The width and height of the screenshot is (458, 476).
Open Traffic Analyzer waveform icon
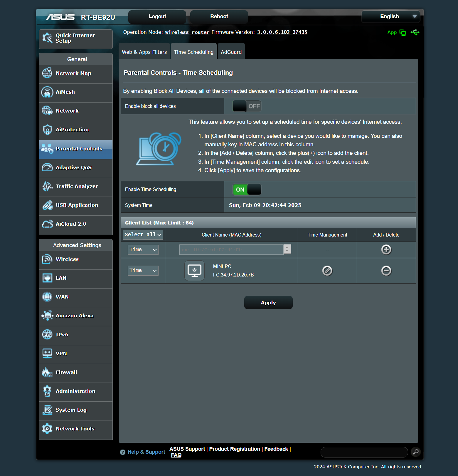[47, 186]
